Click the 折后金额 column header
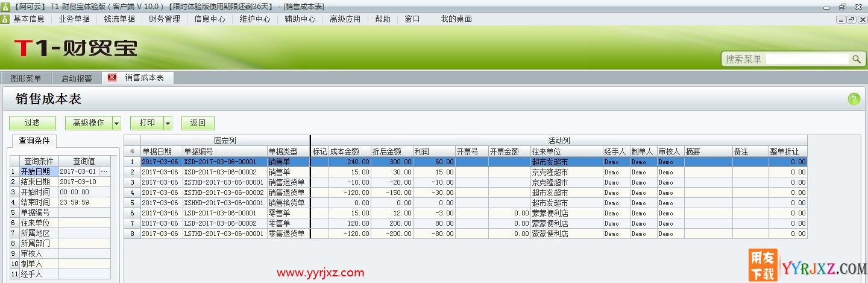The width and height of the screenshot is (868, 283). point(392,151)
